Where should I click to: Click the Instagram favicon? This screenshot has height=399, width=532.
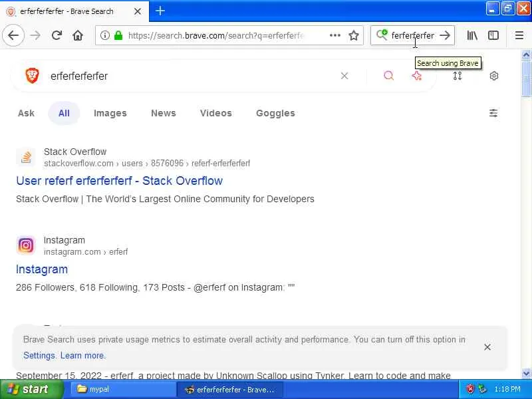point(26,245)
